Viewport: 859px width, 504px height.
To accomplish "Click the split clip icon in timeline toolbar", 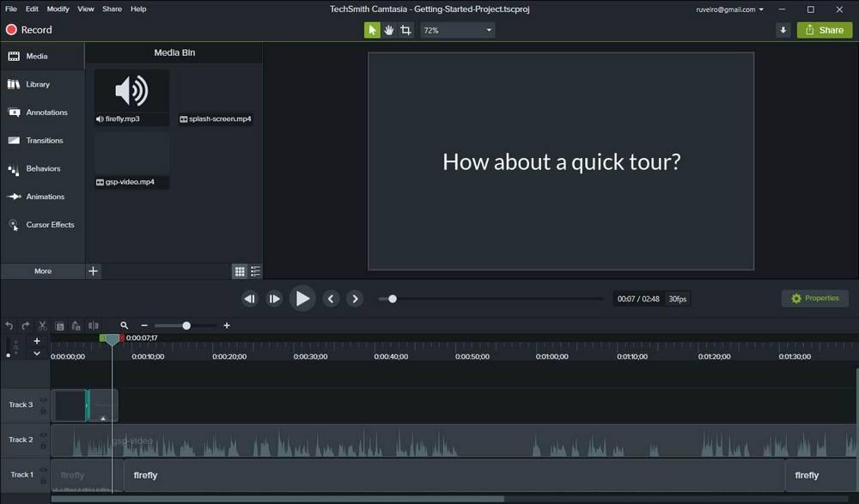I will pyautogui.click(x=94, y=326).
